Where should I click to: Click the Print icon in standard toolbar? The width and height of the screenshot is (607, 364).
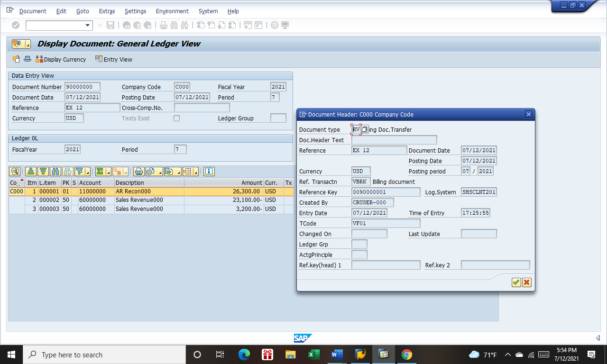pos(164,25)
